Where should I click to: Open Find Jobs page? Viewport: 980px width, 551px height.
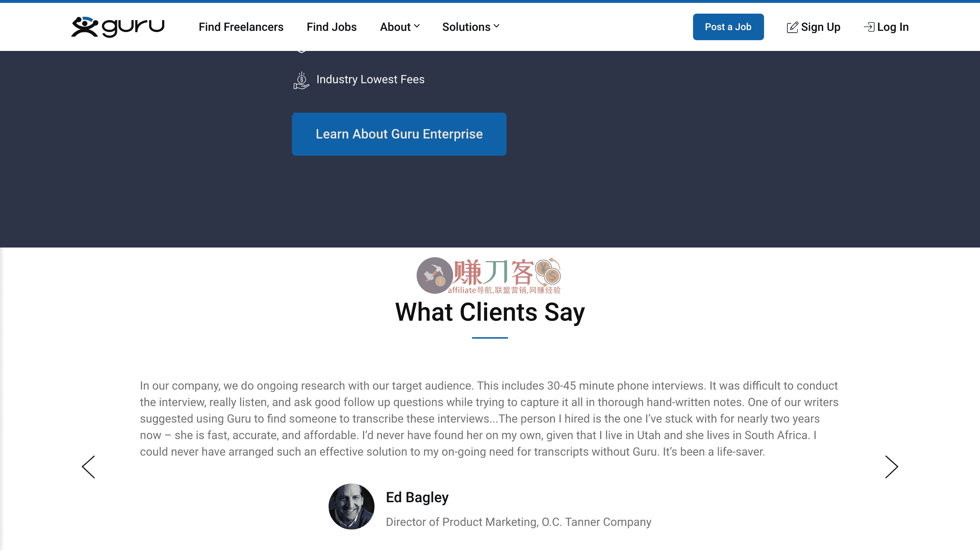[x=331, y=27]
